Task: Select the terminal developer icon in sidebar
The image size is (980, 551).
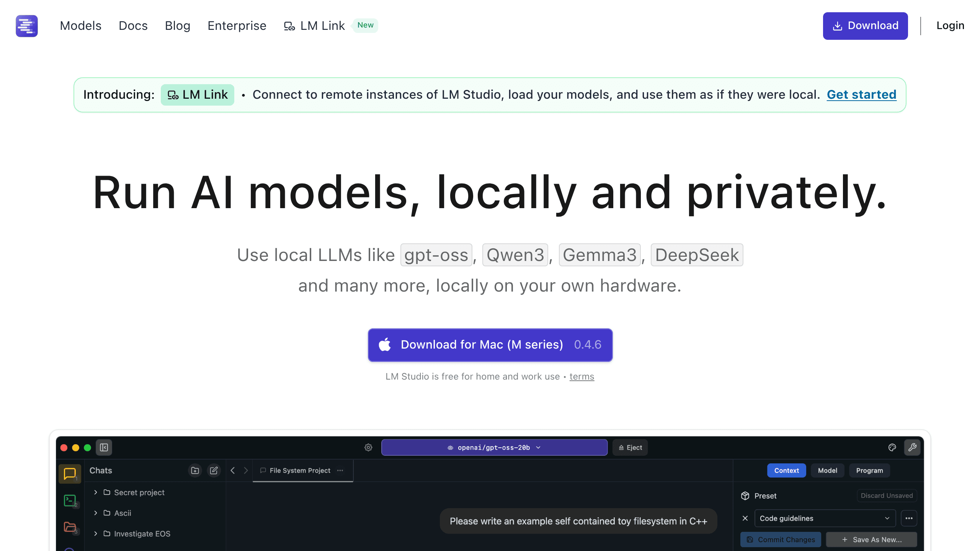Action: pyautogui.click(x=70, y=500)
